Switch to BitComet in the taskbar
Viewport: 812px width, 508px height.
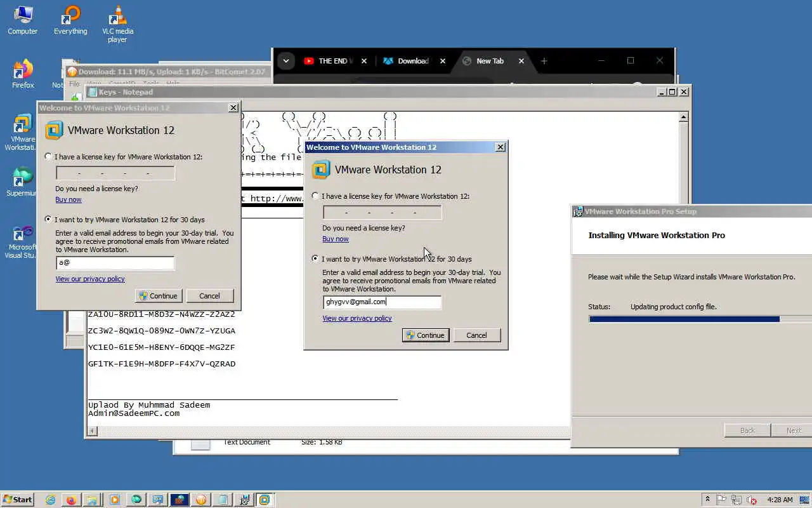[200, 500]
